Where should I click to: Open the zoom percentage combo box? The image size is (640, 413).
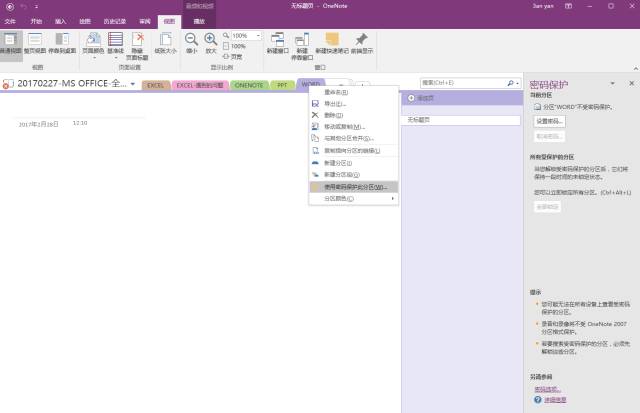click(246, 36)
